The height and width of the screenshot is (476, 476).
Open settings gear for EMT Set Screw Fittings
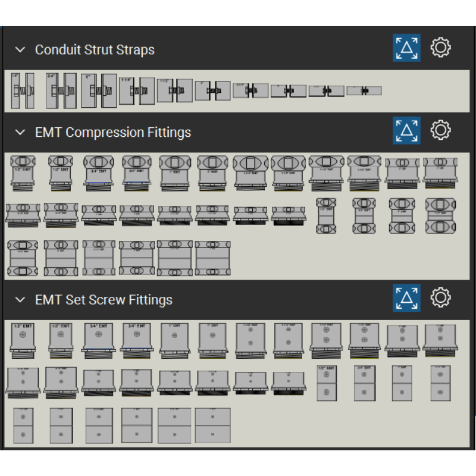[440, 297]
